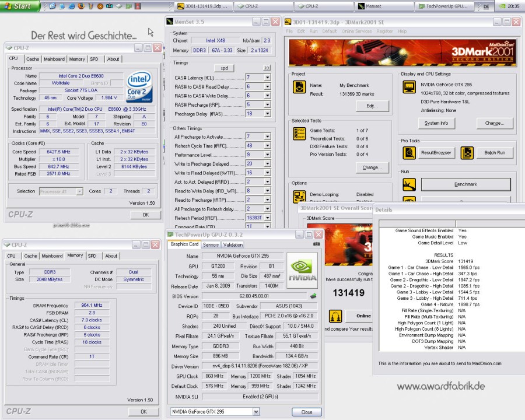Viewport: 525px width, 420px height.
Task: Click the camera icon in quick launch
Action: pos(110,6)
